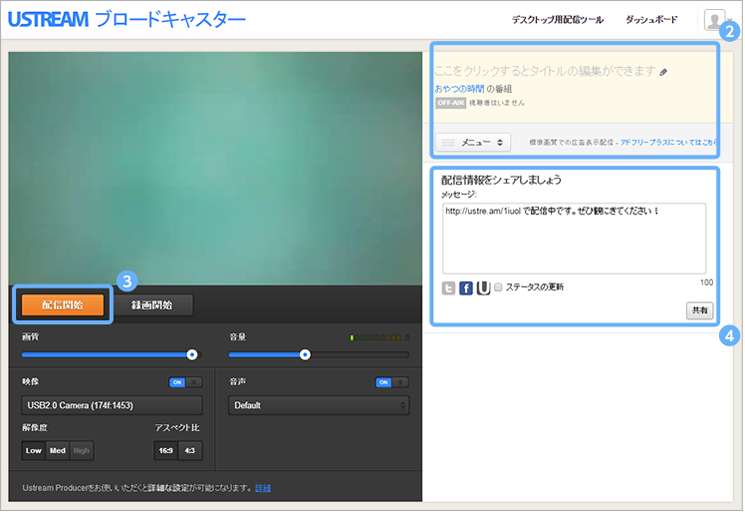
Task: Select Low resolution
Action: pyautogui.click(x=34, y=450)
